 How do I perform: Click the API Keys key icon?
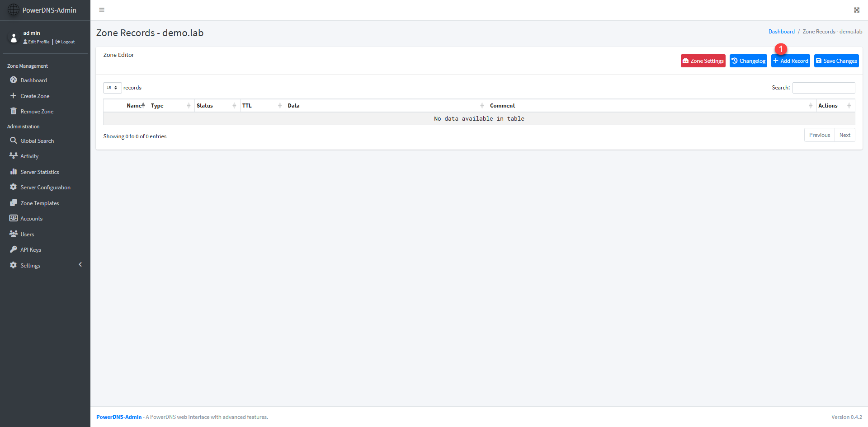(x=14, y=249)
